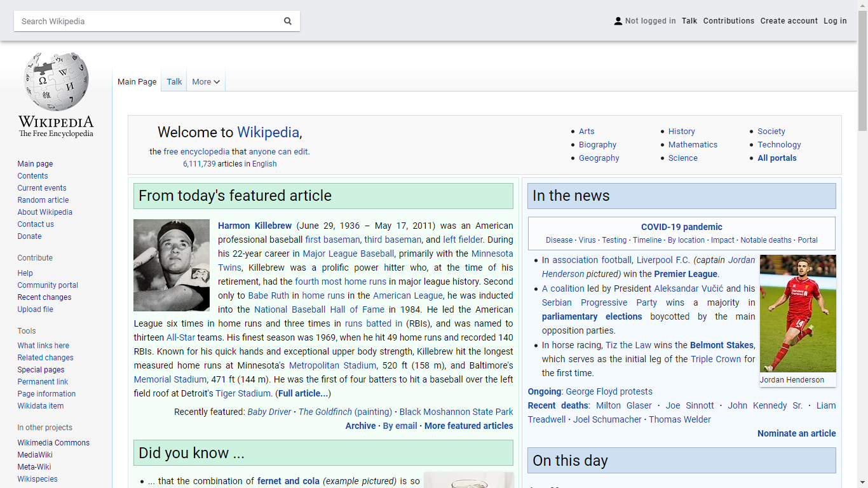
Task: Click the search magnifier icon
Action: click(288, 21)
